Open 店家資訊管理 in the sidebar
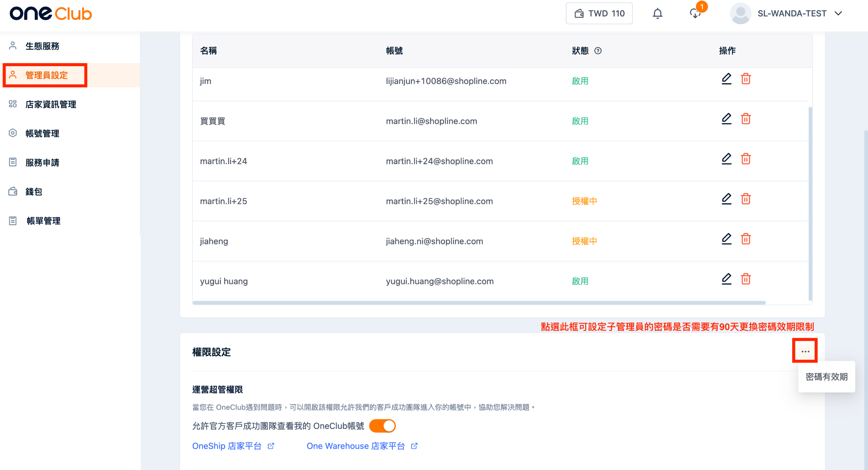 click(x=51, y=104)
